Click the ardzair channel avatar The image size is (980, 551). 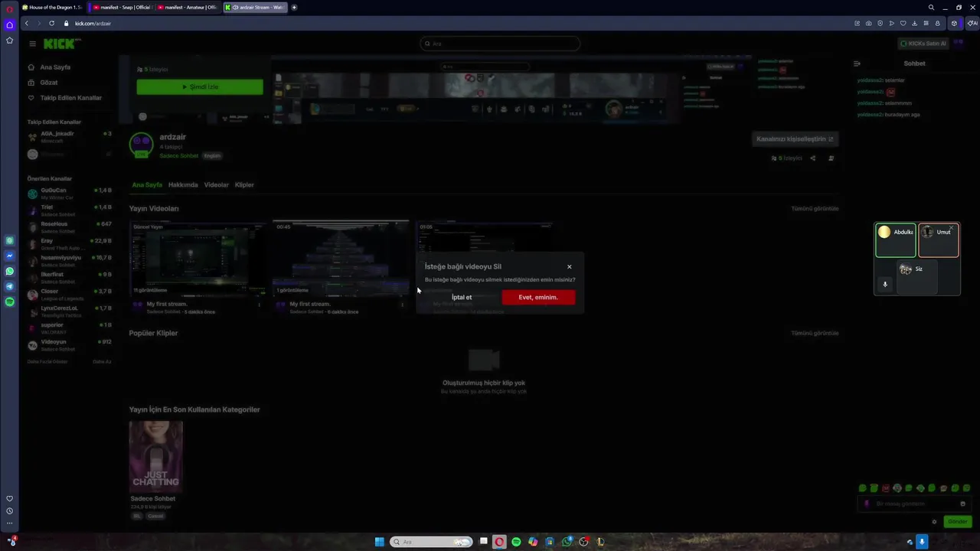pyautogui.click(x=141, y=145)
